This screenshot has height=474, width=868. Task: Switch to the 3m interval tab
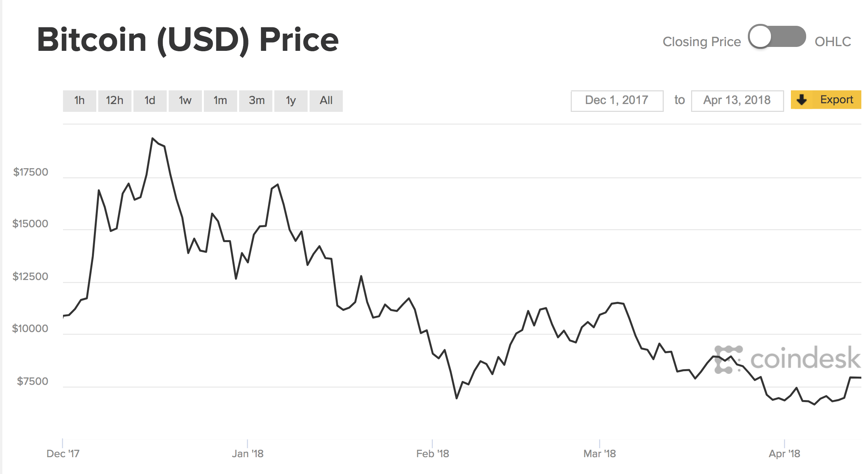pyautogui.click(x=256, y=101)
